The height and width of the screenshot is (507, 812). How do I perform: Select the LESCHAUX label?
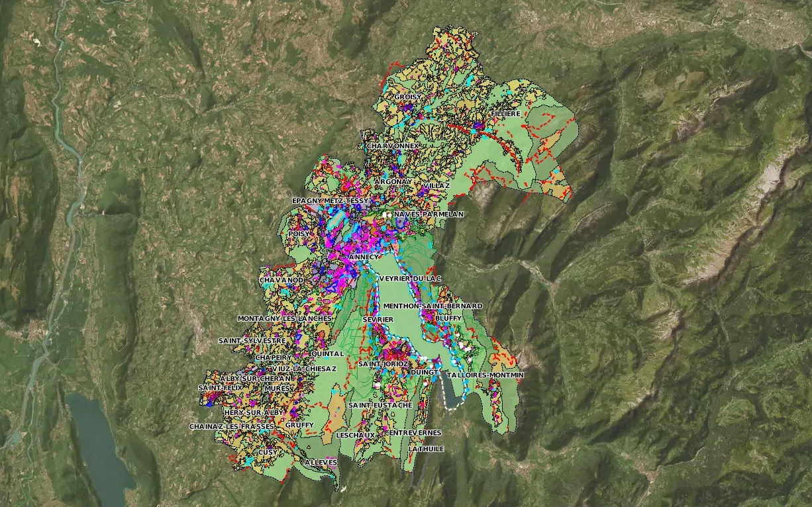click(356, 436)
